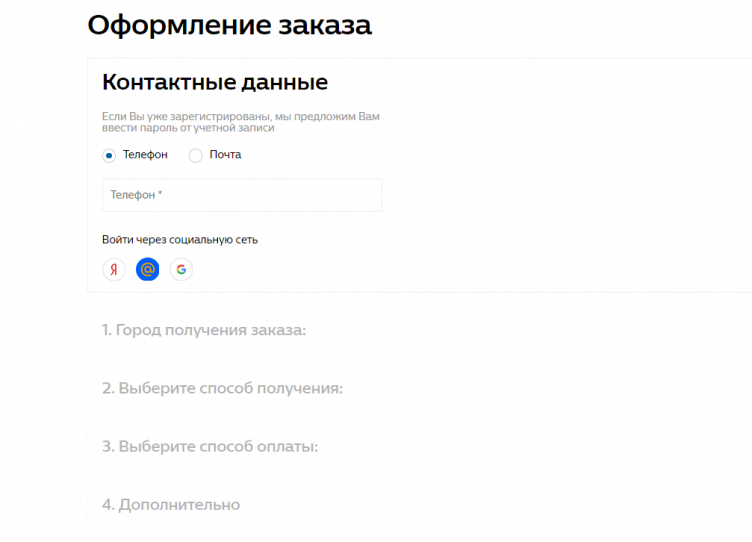
Task: Sign in with the Mail.ru @ icon
Action: (148, 270)
